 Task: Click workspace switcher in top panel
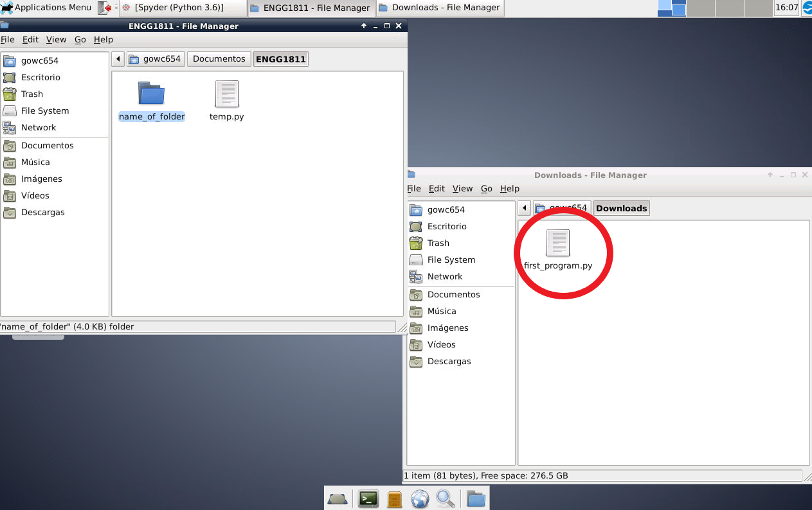(715, 8)
